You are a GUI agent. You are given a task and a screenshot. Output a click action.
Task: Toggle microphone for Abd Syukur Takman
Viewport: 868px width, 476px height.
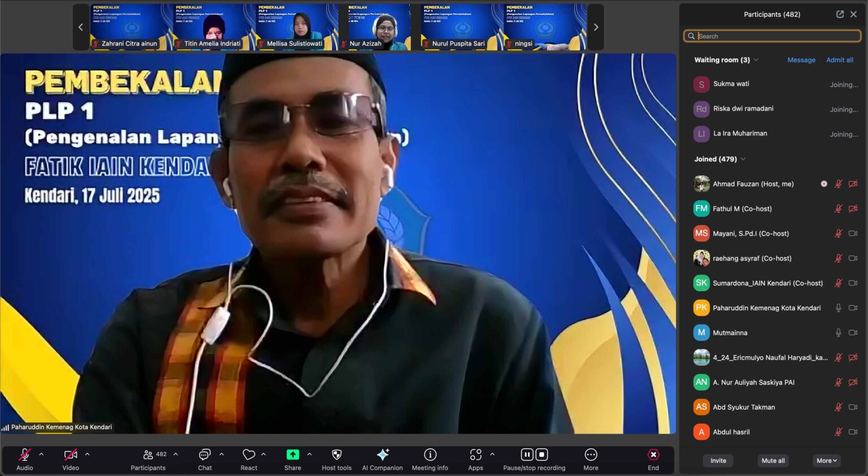tap(839, 407)
